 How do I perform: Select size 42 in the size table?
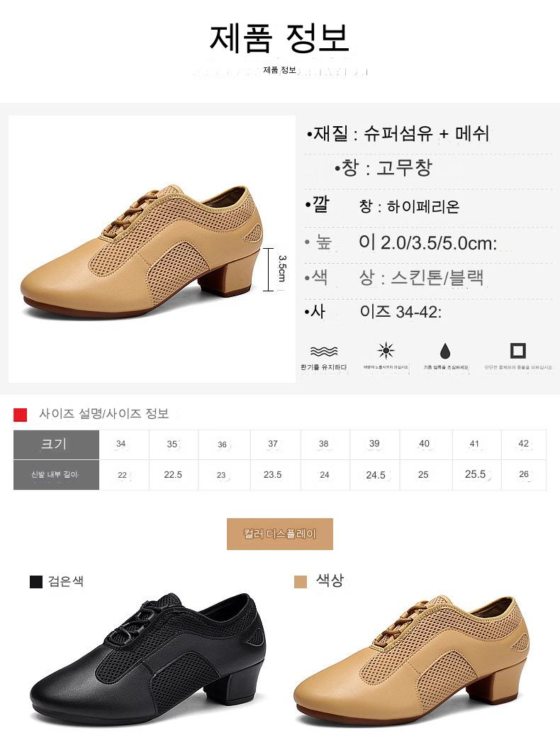[x=523, y=444]
